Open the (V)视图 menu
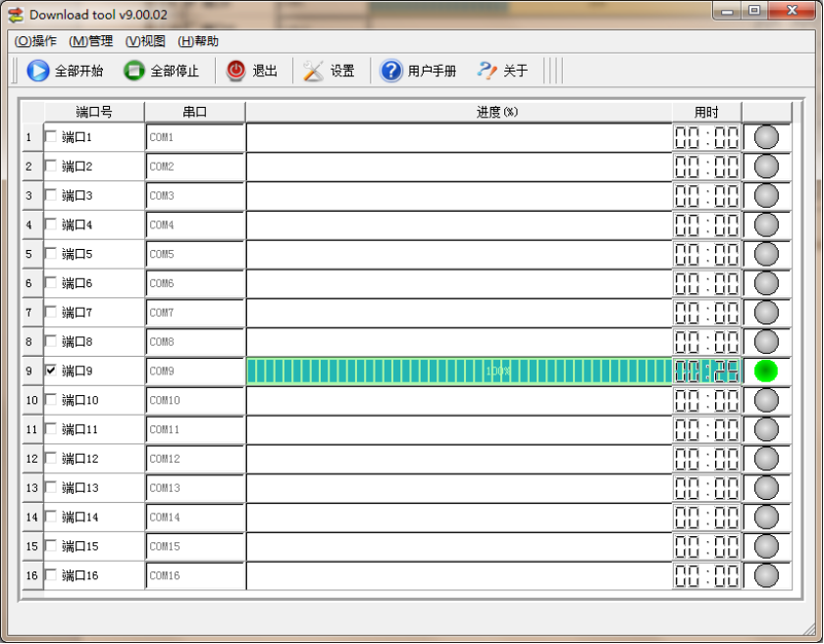The image size is (824, 644). coord(145,41)
